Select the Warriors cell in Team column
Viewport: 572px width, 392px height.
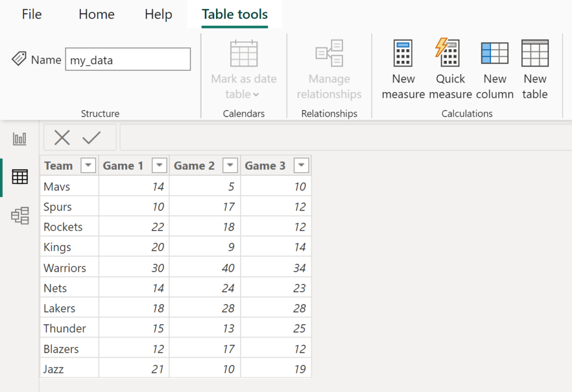point(65,268)
